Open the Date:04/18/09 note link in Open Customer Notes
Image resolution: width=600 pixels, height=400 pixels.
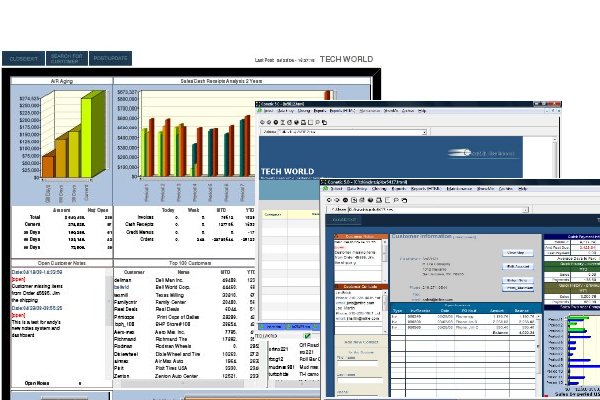pyautogui.click(x=37, y=272)
